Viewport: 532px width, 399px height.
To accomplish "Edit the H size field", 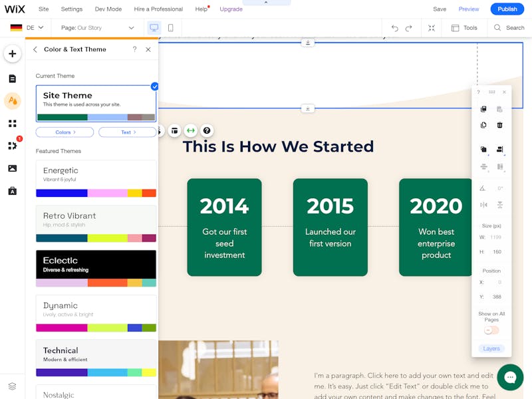I will [496, 252].
